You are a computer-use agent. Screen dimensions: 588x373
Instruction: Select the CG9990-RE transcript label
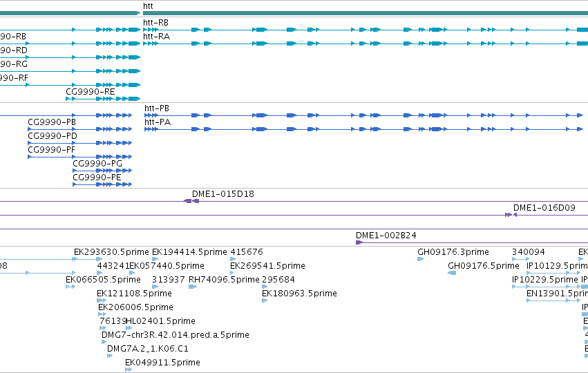(91, 91)
